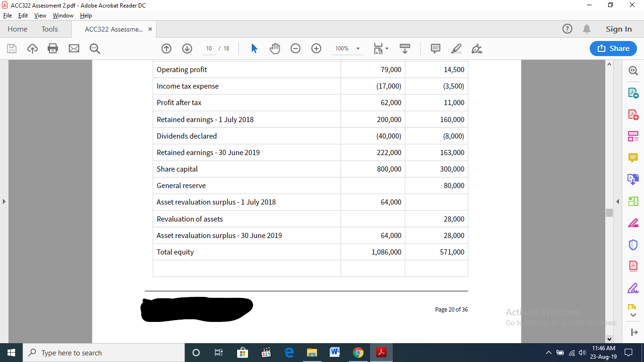Open the Protect tool
The image size is (644, 362).
pos(633,244)
